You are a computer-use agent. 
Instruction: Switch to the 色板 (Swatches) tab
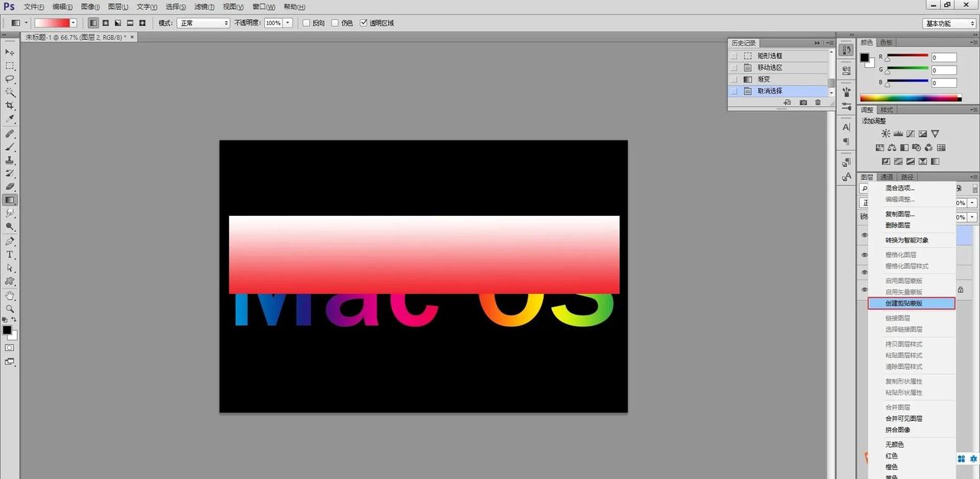(x=886, y=42)
